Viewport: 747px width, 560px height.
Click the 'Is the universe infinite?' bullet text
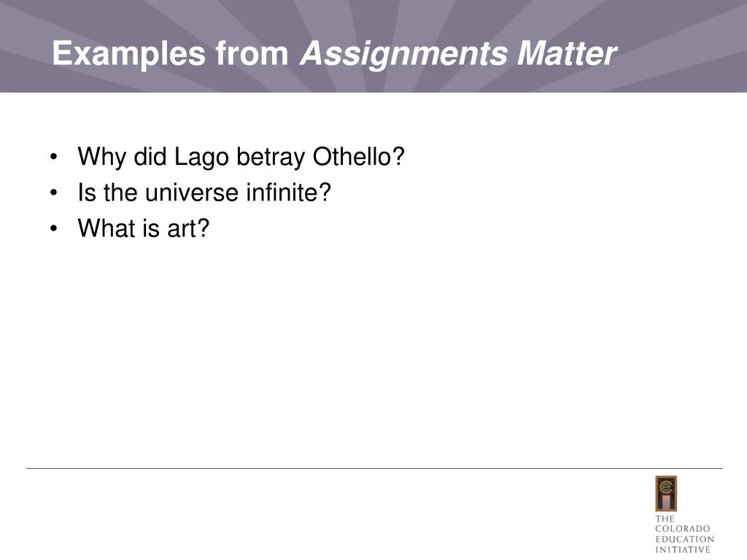coord(204,192)
